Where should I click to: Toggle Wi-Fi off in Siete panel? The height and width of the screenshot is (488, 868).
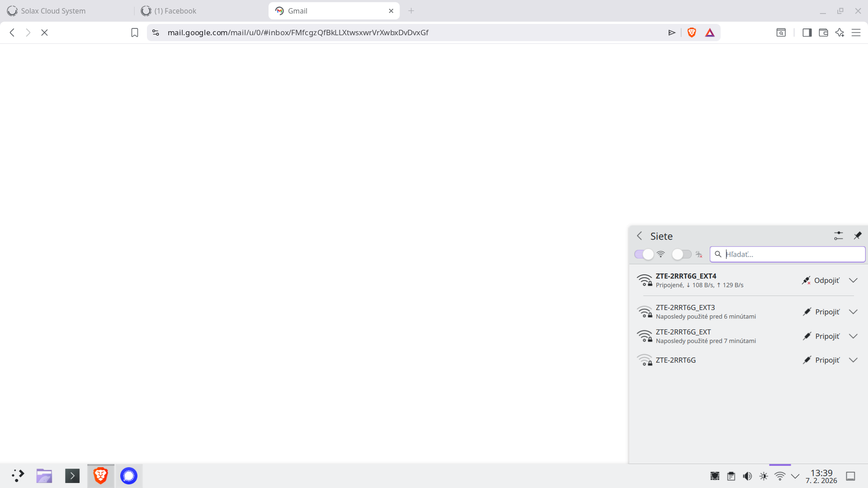[x=643, y=254]
